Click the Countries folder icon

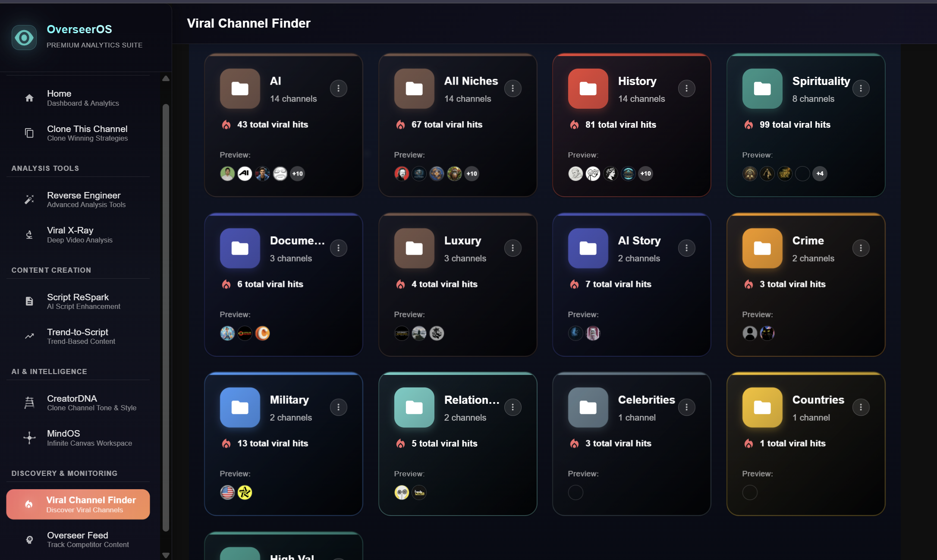click(x=762, y=407)
